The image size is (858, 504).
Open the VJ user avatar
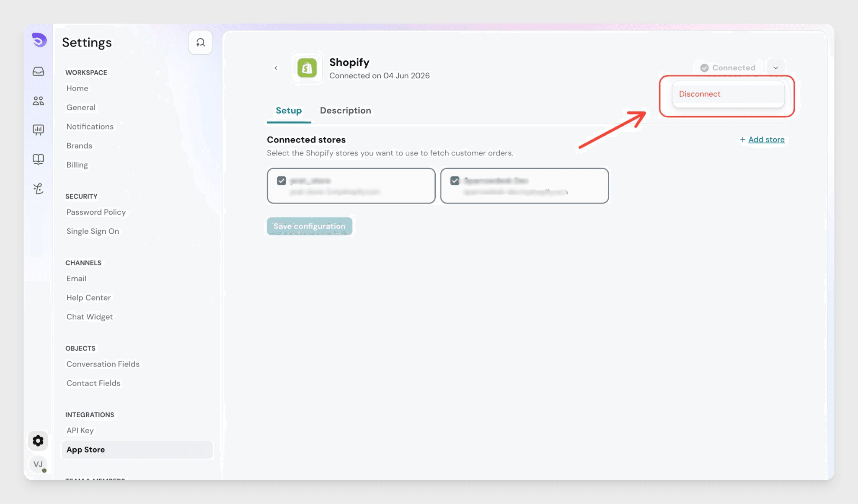pyautogui.click(x=38, y=464)
